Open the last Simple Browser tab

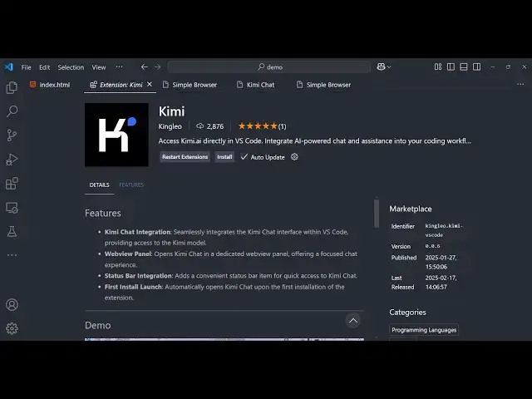pyautogui.click(x=324, y=85)
